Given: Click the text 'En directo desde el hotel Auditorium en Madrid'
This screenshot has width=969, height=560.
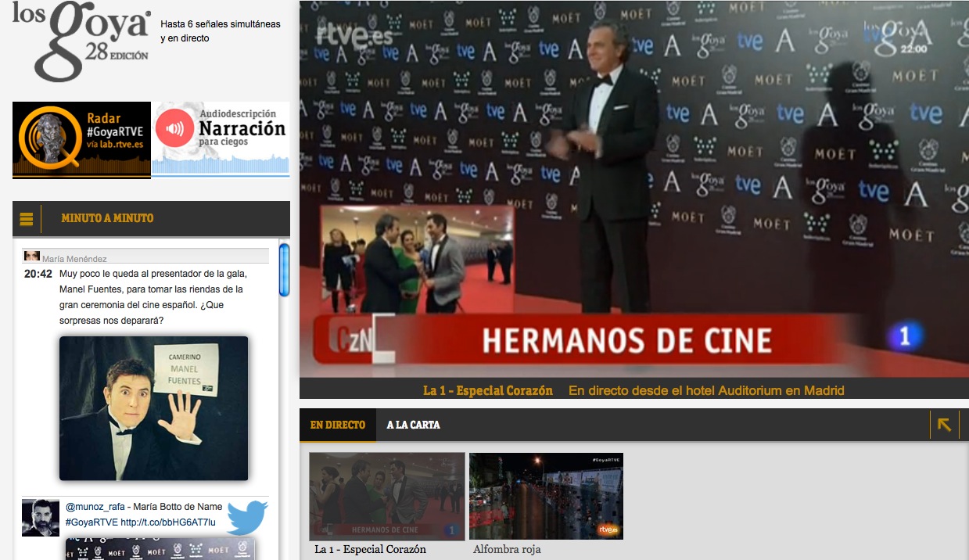Looking at the screenshot, I should pyautogui.click(x=706, y=390).
